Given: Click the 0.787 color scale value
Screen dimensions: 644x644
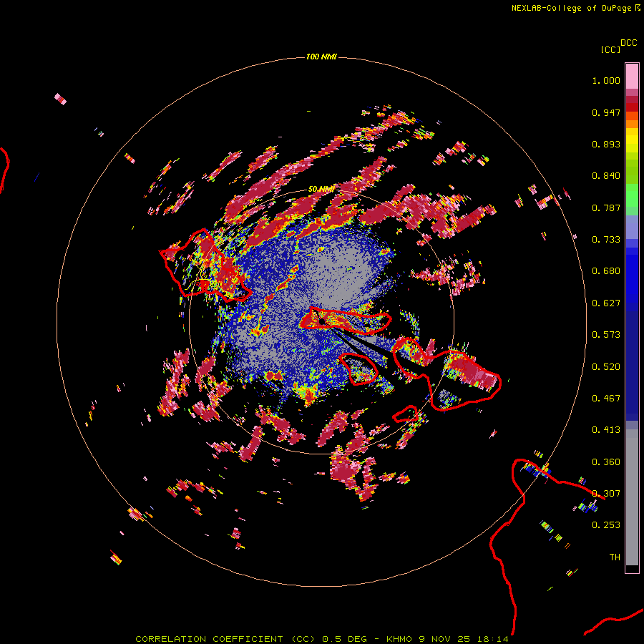Looking at the screenshot, I should pyautogui.click(x=606, y=208).
